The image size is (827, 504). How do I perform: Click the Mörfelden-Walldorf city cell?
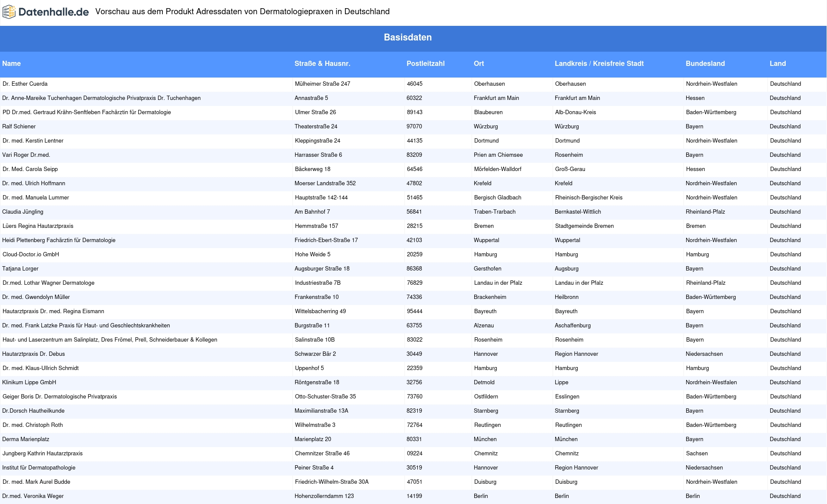(x=498, y=169)
